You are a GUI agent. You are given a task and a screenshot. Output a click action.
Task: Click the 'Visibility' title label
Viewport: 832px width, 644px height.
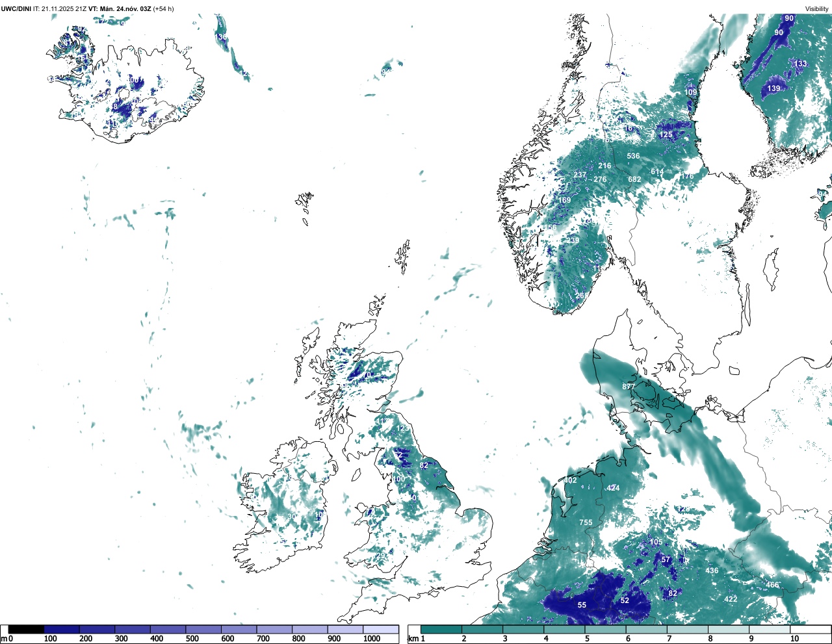pyautogui.click(x=816, y=8)
